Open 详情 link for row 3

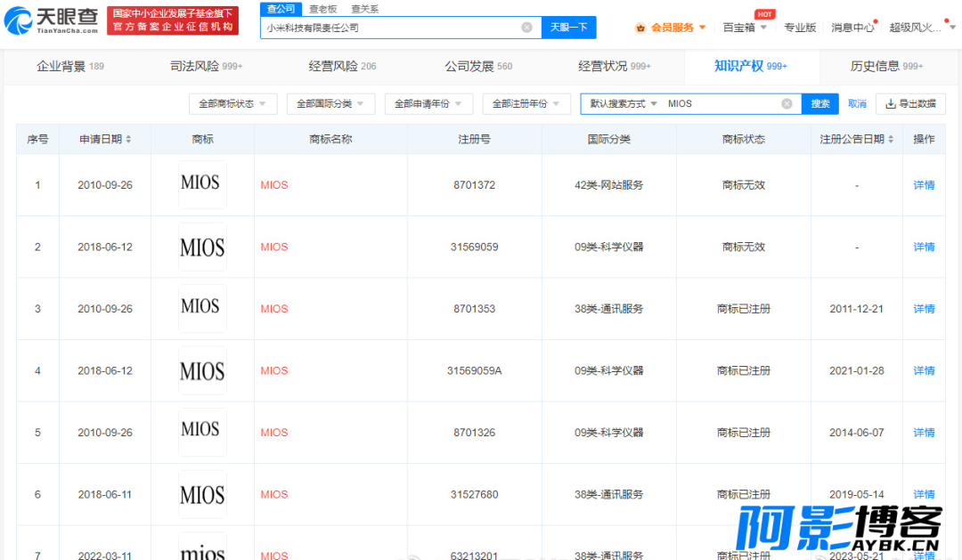[924, 309]
